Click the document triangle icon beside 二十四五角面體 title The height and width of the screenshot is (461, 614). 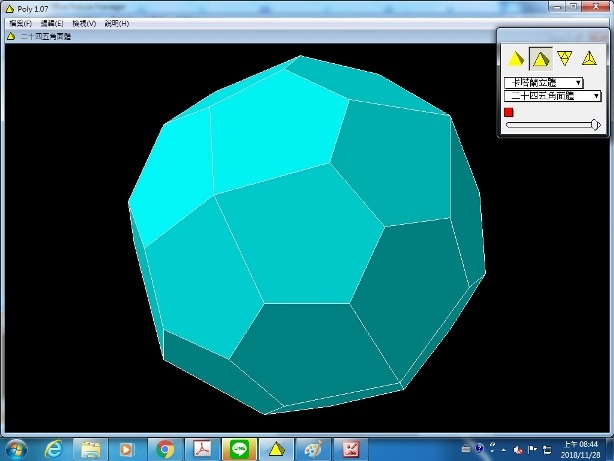coord(11,36)
